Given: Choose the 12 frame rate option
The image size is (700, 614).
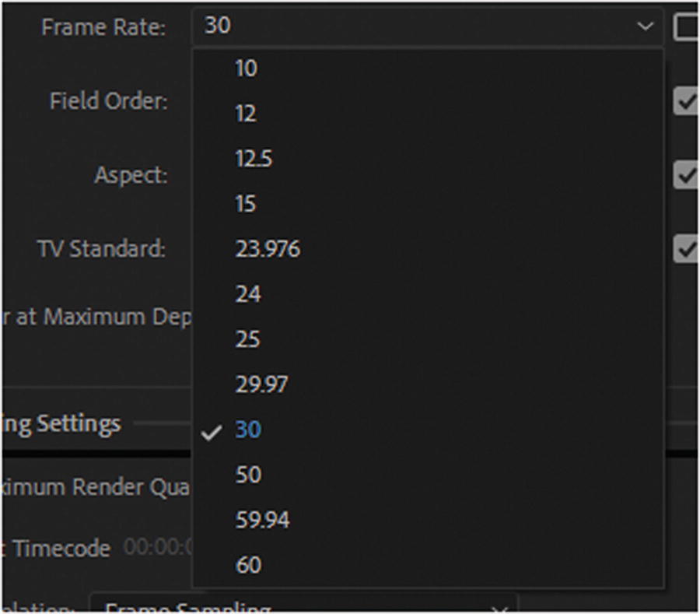Looking at the screenshot, I should pos(246,114).
